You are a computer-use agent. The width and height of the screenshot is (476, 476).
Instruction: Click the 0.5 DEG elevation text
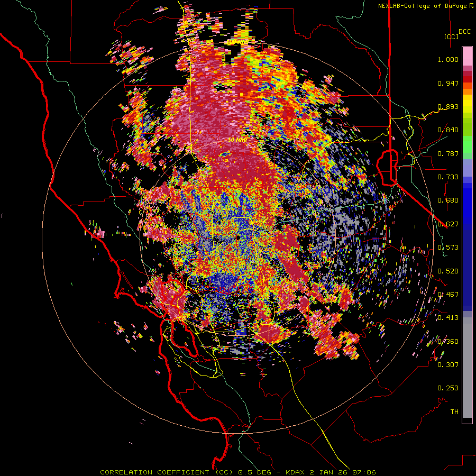[x=255, y=472]
